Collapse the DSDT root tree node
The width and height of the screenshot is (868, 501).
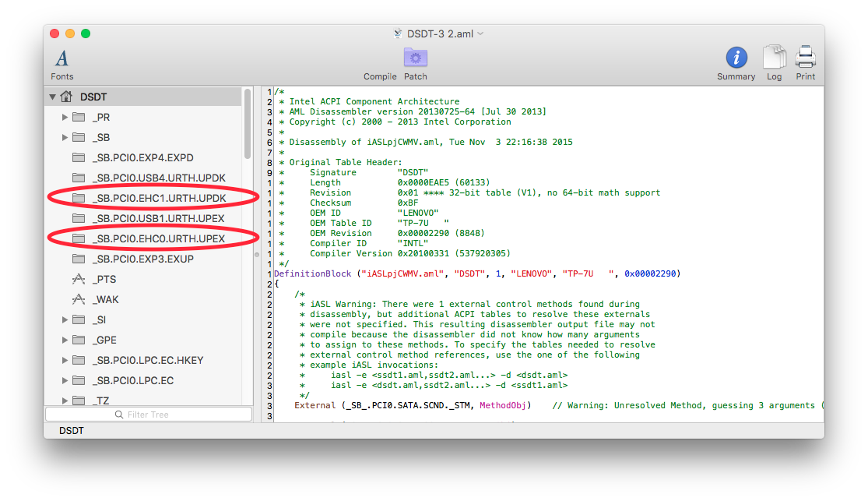(53, 97)
